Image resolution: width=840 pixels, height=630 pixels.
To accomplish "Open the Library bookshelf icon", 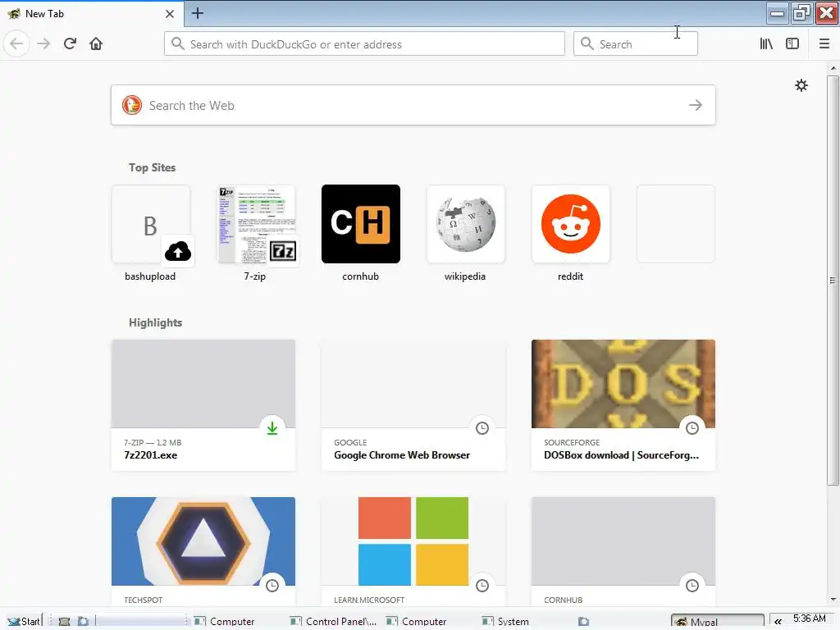I will 766,43.
